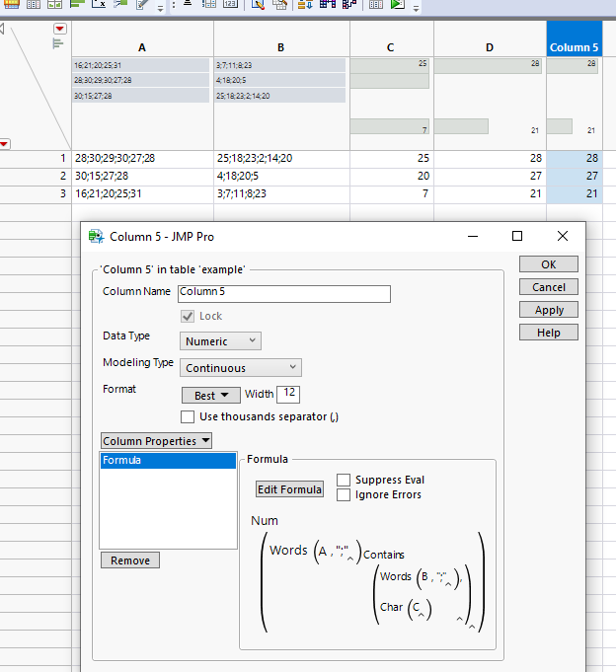Image resolution: width=616 pixels, height=672 pixels.
Task: Enable Use thousands separator checkbox
Action: pyautogui.click(x=188, y=417)
